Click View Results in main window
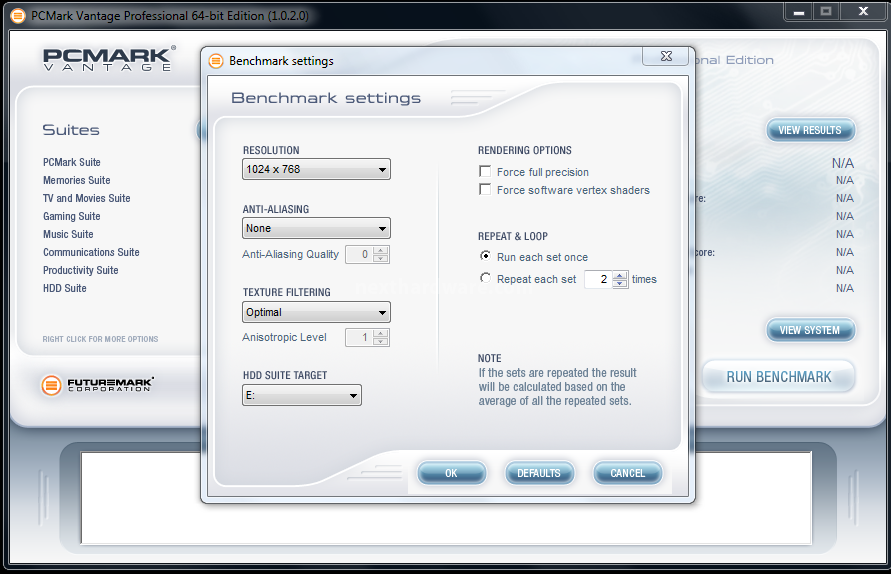 click(x=810, y=130)
